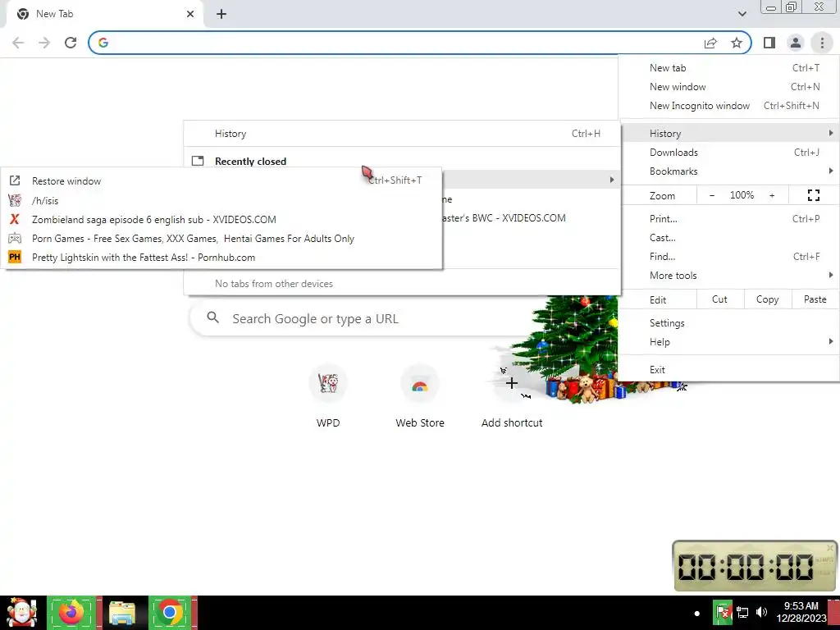Open Settings from the menu
Screen dimensions: 840x630
[728, 323]
